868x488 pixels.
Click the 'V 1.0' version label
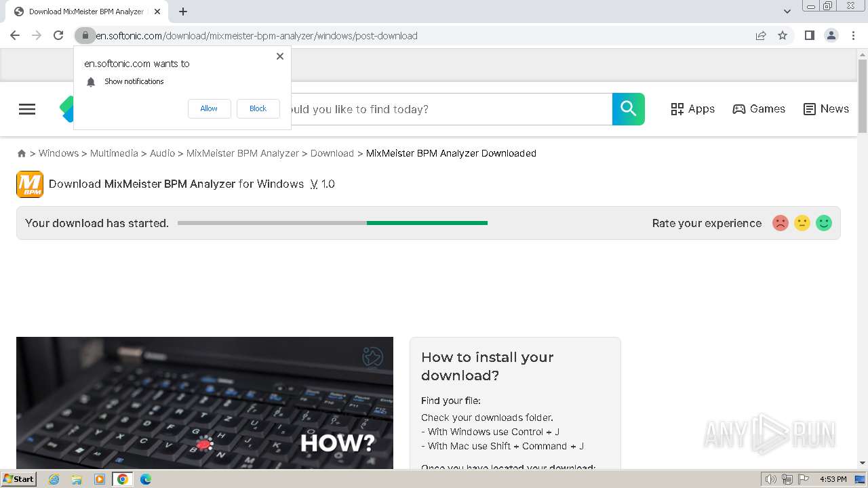coord(322,184)
